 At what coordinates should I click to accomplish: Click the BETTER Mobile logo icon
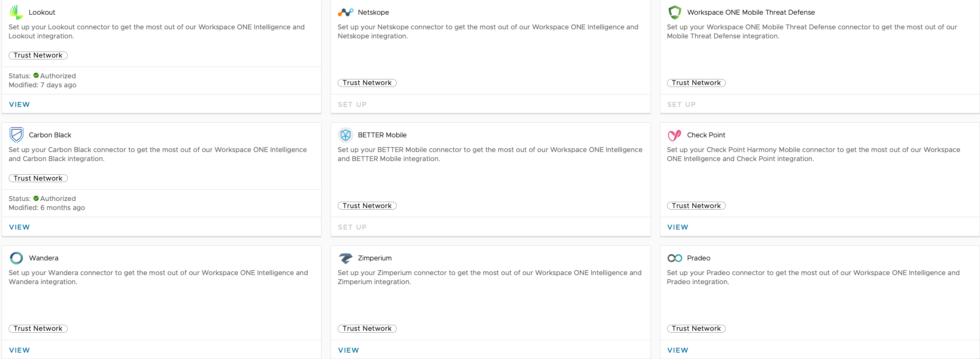point(346,135)
